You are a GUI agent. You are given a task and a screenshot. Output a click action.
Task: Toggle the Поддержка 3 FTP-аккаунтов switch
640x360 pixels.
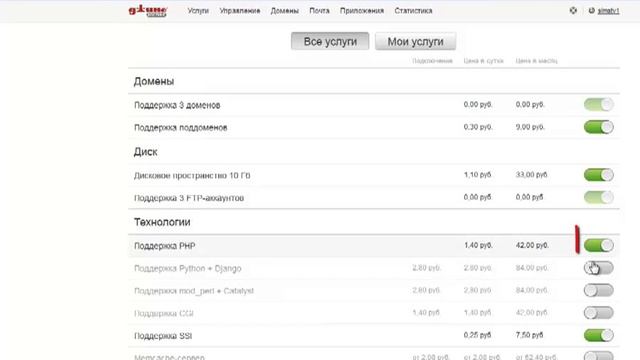(598, 197)
